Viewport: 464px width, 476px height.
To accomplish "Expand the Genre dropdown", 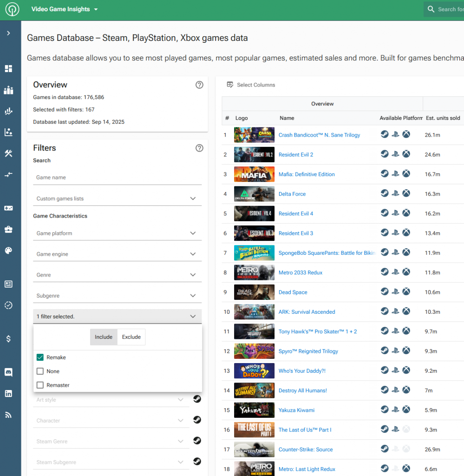I will click(118, 275).
